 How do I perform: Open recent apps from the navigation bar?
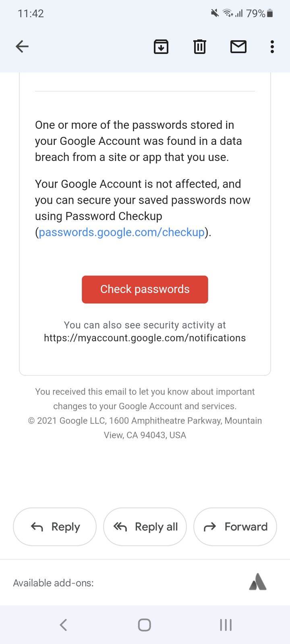pyautogui.click(x=225, y=625)
